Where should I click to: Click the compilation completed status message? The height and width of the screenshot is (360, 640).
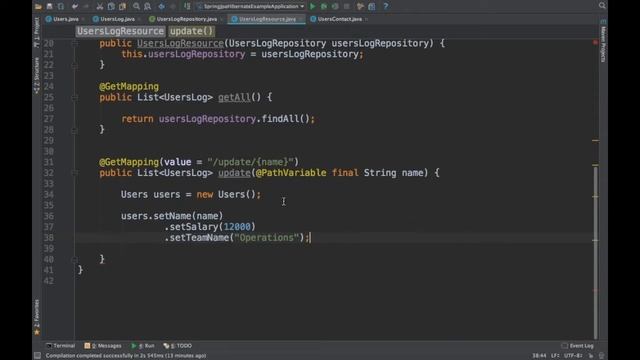tap(126, 356)
